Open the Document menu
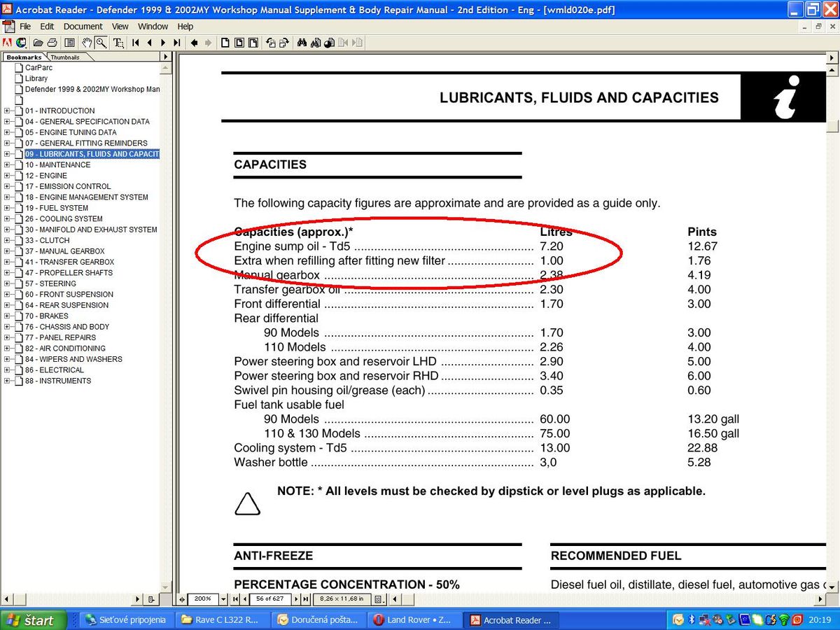This screenshot has height=630, width=840. [x=83, y=27]
